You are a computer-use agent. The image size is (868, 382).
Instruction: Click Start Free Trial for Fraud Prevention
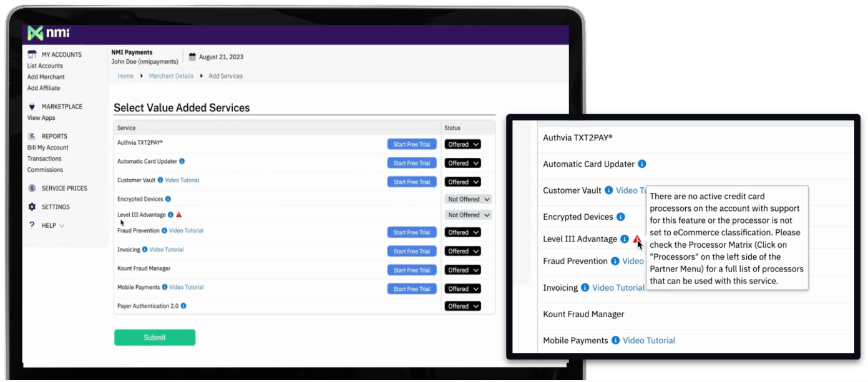tap(412, 232)
